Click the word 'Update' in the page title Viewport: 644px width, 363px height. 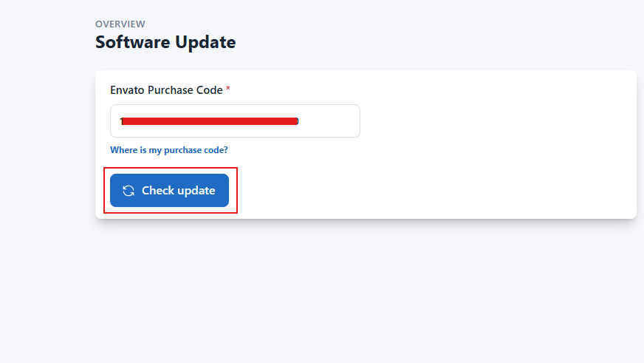coord(205,42)
